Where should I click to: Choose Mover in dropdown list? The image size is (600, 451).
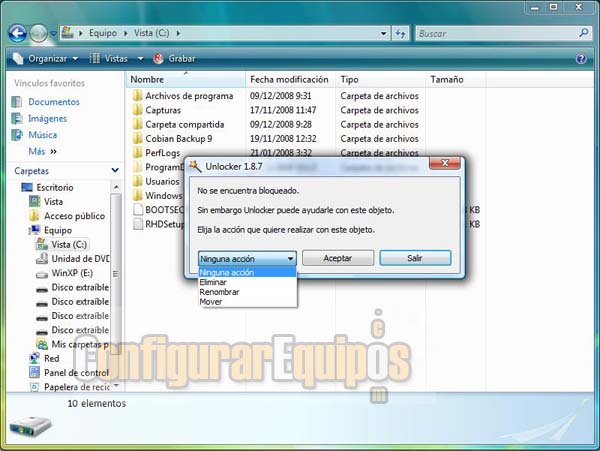(x=247, y=302)
